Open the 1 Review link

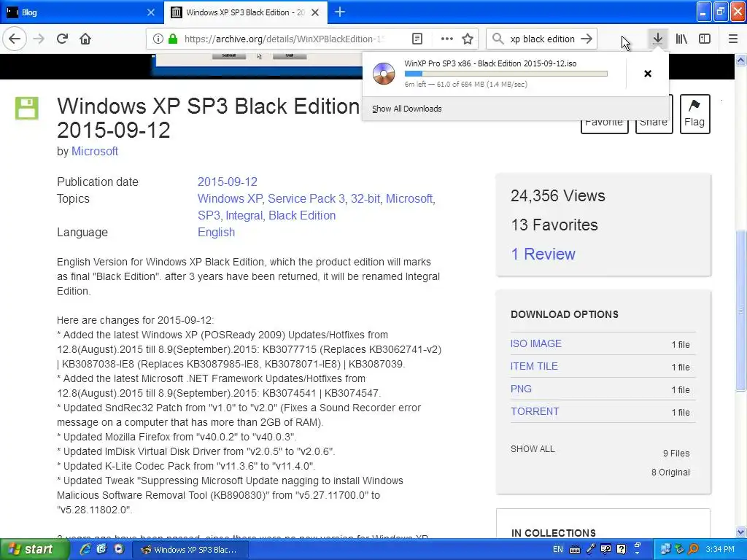[543, 254]
